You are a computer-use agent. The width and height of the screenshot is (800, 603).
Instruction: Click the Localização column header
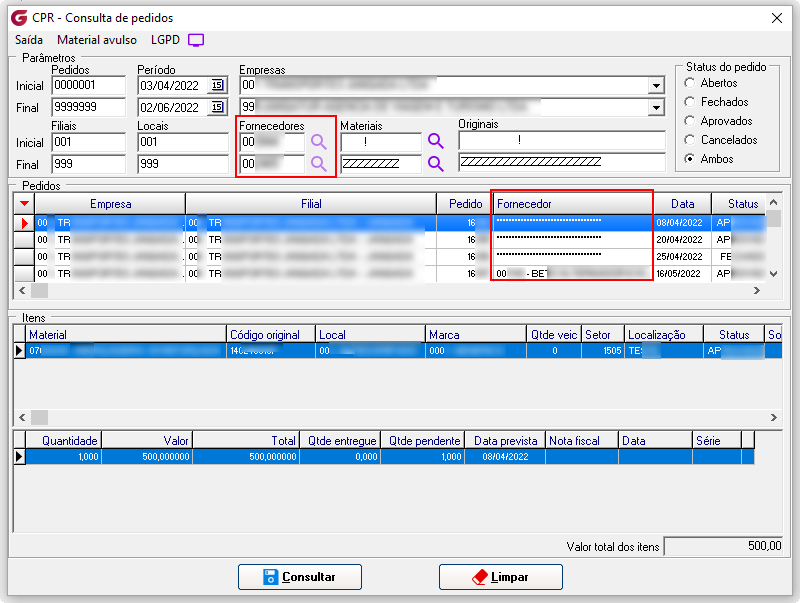click(x=664, y=335)
